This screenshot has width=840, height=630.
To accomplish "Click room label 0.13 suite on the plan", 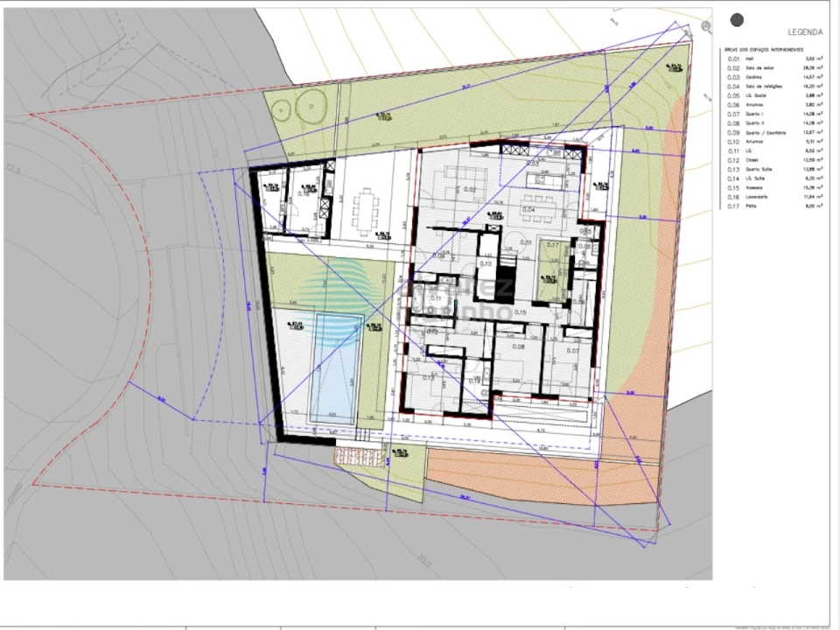I will [x=429, y=378].
